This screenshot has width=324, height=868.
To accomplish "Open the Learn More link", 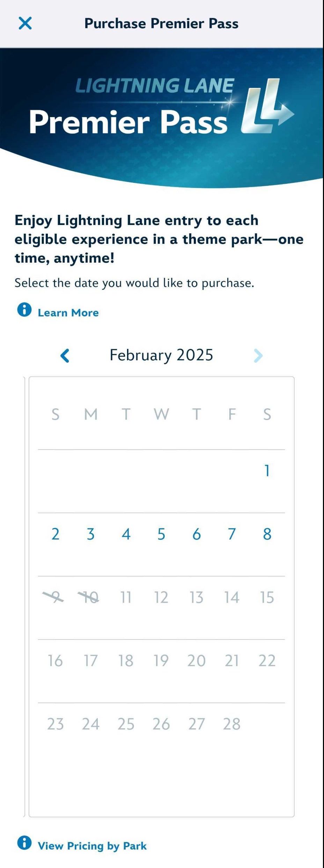I will tap(68, 313).
